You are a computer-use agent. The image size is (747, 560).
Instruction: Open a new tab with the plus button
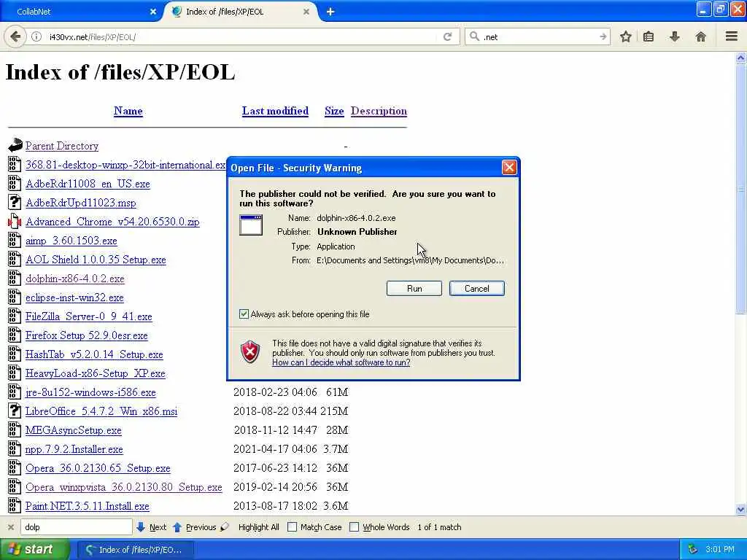point(330,12)
